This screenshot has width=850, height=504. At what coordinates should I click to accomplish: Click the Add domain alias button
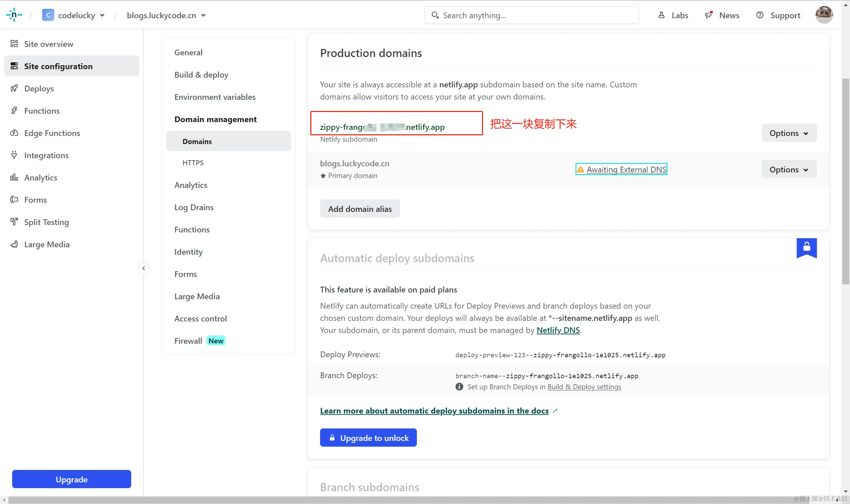360,208
